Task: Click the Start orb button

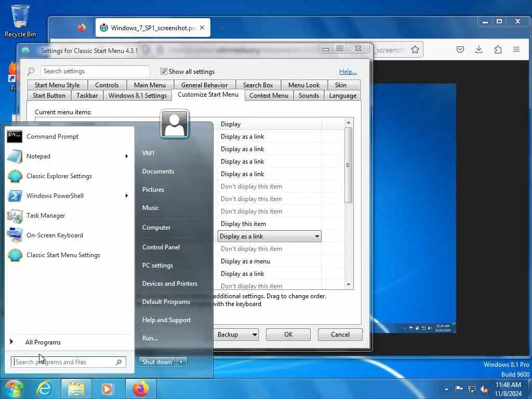Action: click(x=13, y=389)
